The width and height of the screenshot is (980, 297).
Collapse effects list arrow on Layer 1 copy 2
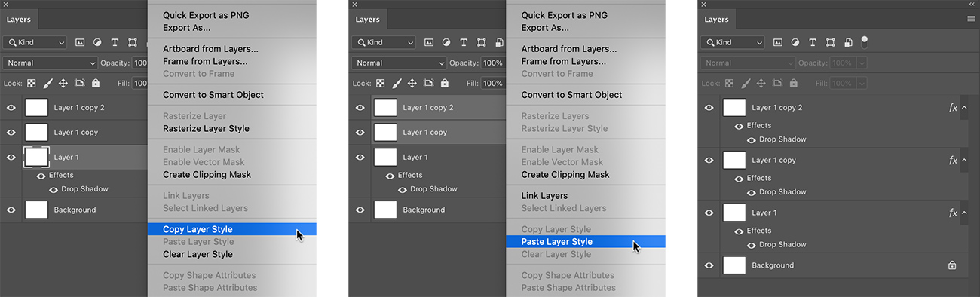point(964,108)
